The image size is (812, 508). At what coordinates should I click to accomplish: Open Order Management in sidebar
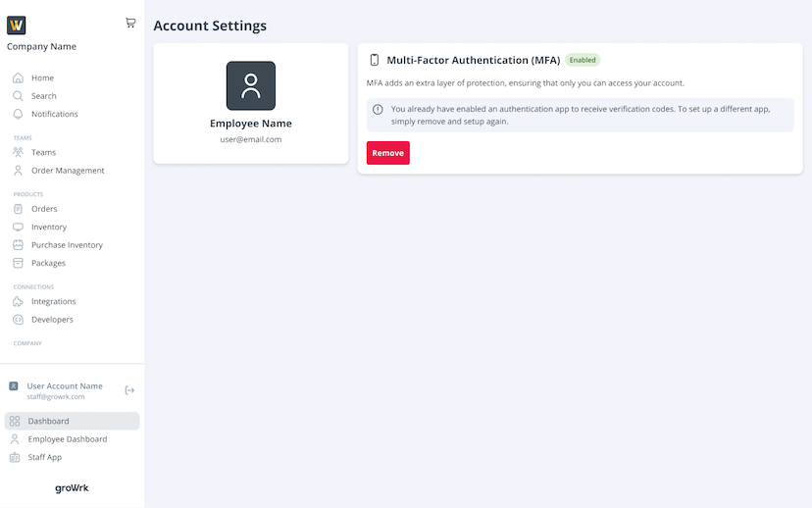pos(67,171)
